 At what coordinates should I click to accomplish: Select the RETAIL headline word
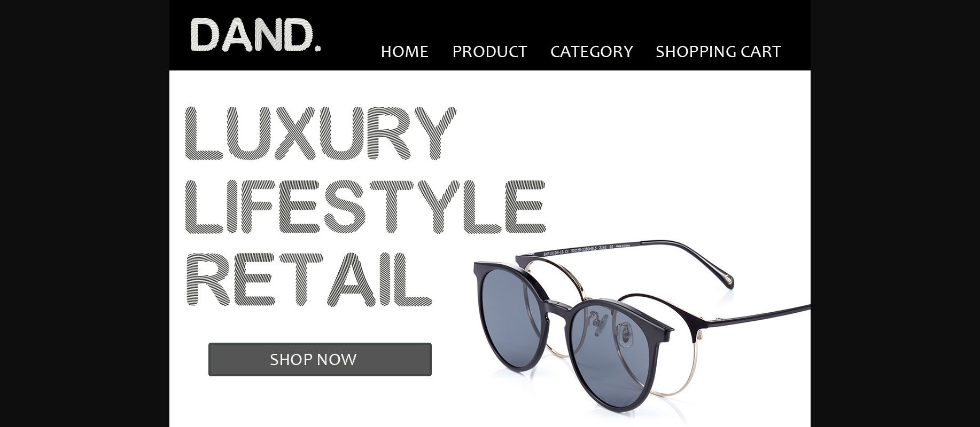(308, 280)
